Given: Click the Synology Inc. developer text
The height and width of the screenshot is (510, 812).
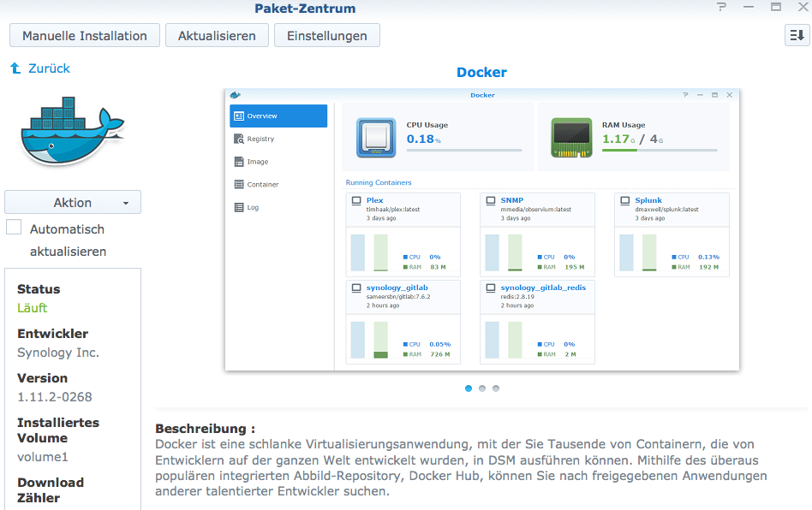Looking at the screenshot, I should (58, 353).
